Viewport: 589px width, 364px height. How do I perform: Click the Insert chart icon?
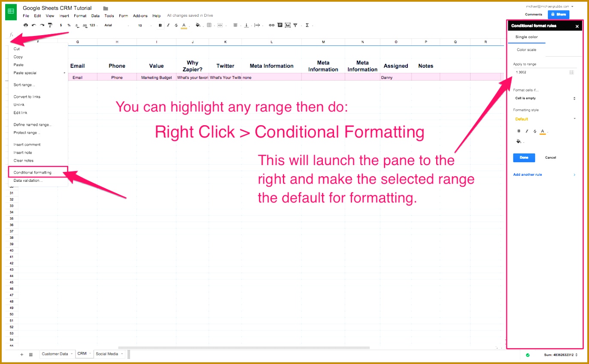pyautogui.click(x=288, y=25)
